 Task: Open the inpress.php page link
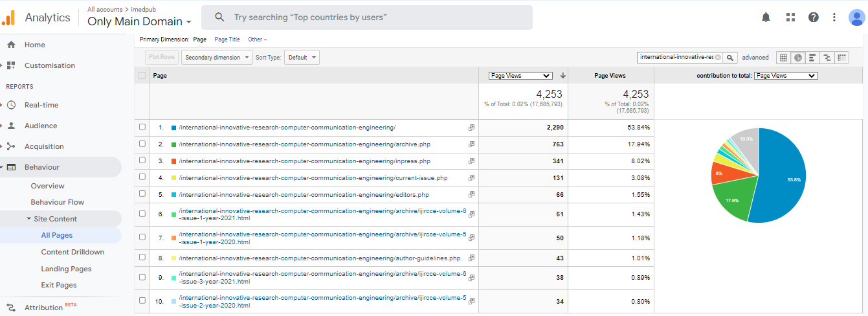pyautogui.click(x=304, y=161)
